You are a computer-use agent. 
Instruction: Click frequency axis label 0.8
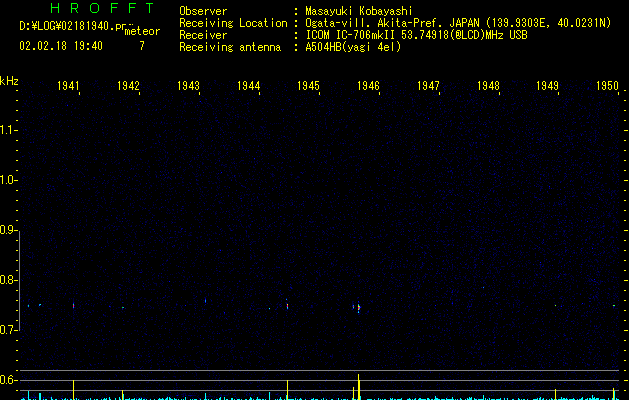[8, 280]
